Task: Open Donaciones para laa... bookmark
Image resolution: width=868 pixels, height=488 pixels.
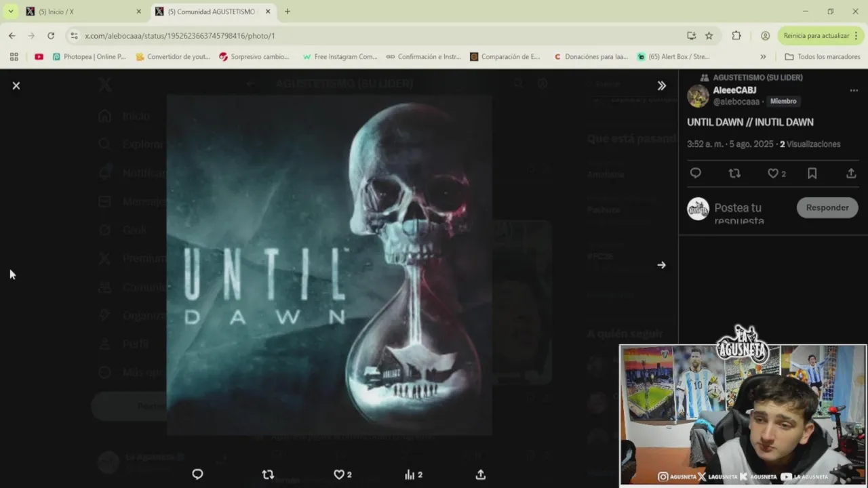Action: (591, 57)
